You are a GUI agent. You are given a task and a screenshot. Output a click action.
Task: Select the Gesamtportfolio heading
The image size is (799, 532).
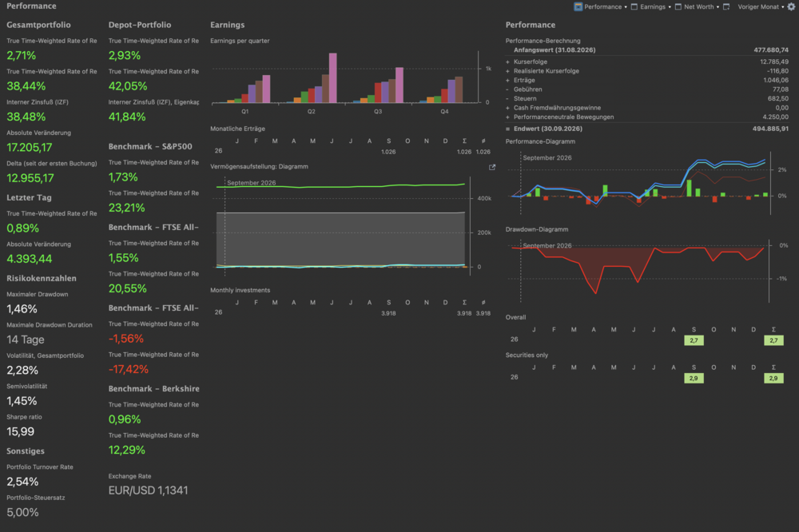38,25
